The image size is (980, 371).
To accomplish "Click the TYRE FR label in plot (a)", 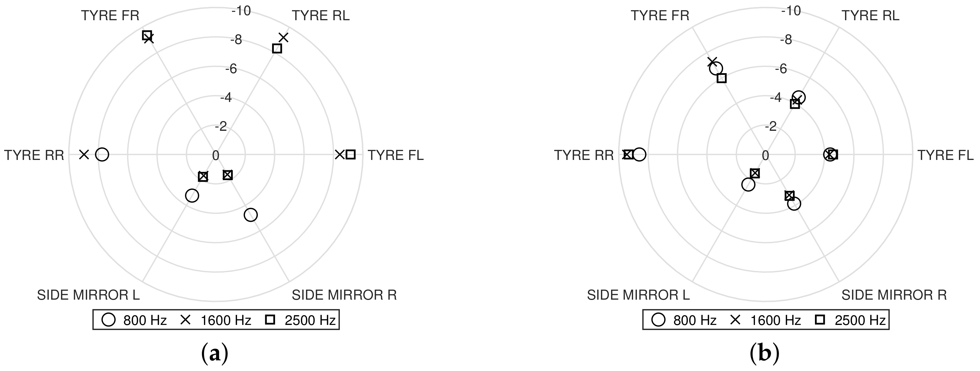I will click(110, 15).
